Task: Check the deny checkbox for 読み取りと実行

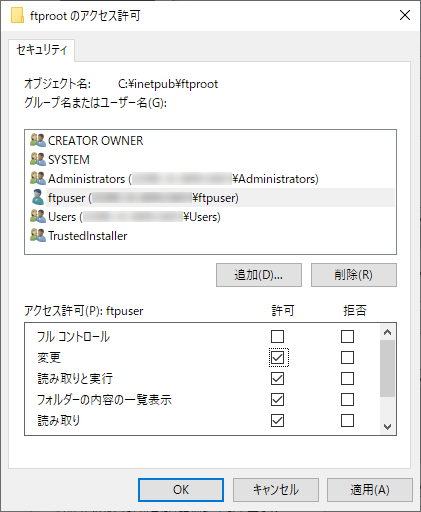Action: (x=347, y=379)
